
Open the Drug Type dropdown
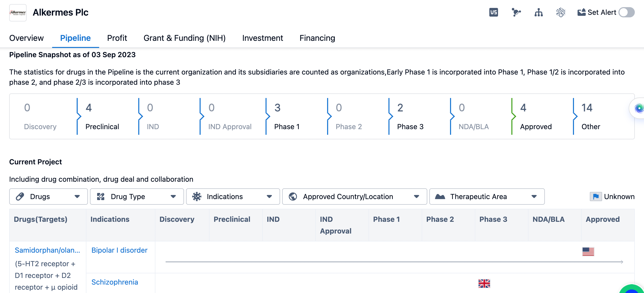tap(137, 197)
